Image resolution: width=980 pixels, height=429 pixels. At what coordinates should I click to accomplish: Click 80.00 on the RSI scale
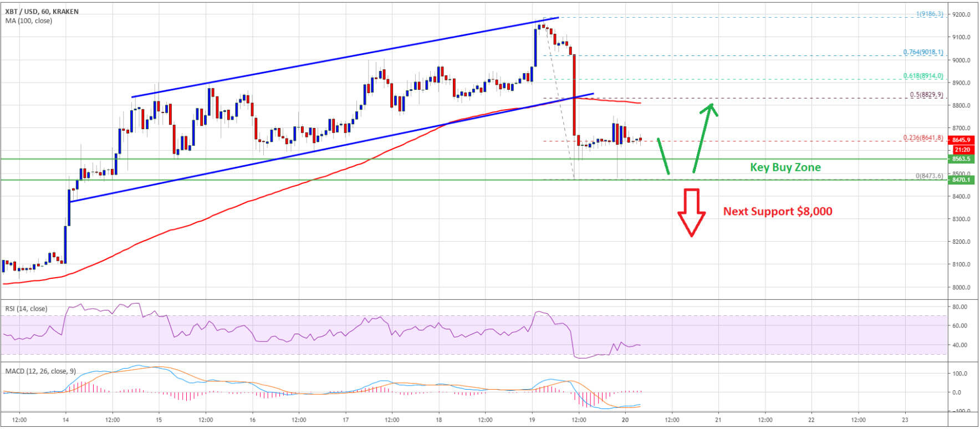click(960, 307)
